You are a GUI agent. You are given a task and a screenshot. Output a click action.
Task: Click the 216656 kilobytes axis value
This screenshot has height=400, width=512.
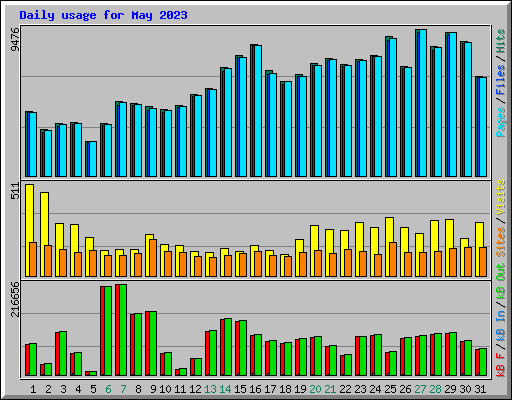coord(15,299)
